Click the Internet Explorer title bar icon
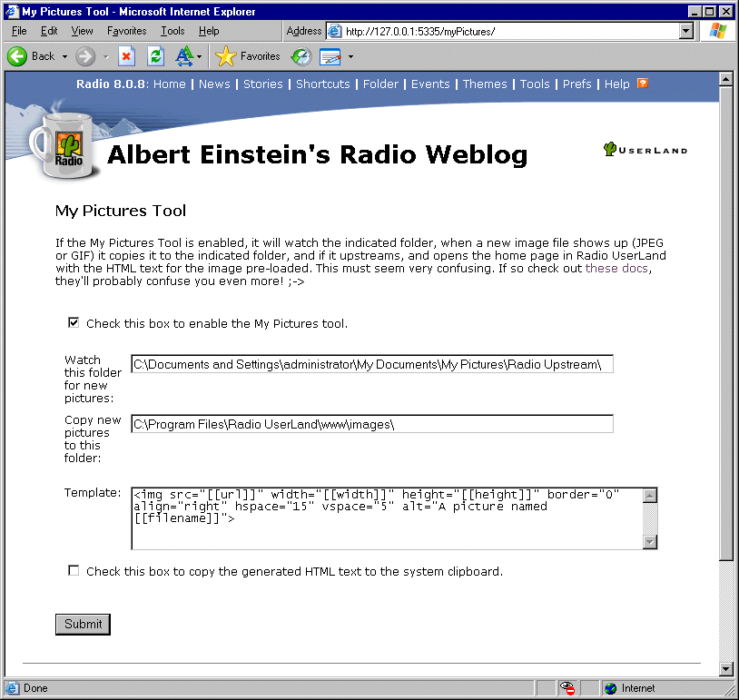 (12, 11)
